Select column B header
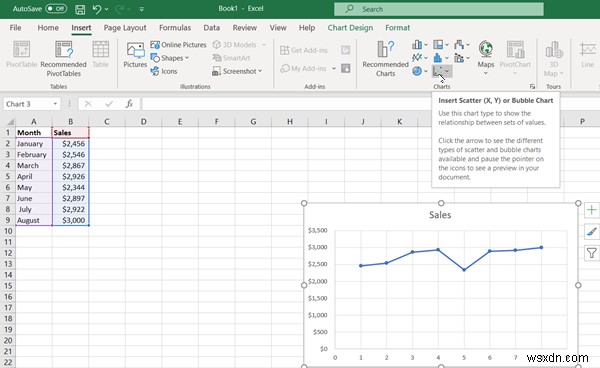The height and width of the screenshot is (368, 600). (70, 122)
